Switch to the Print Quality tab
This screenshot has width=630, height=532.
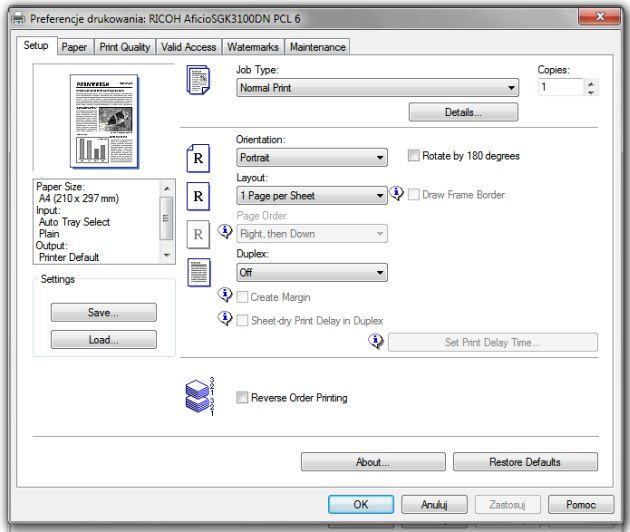125,47
